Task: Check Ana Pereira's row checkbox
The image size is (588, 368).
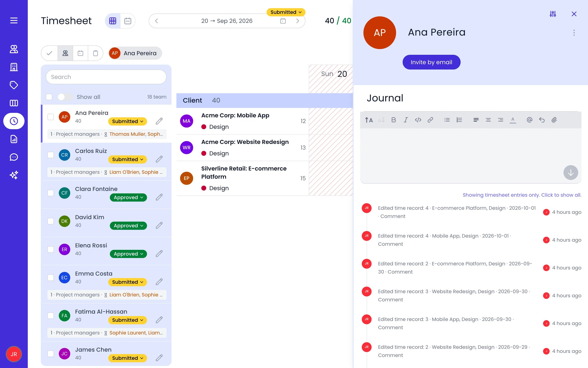Action: click(51, 117)
